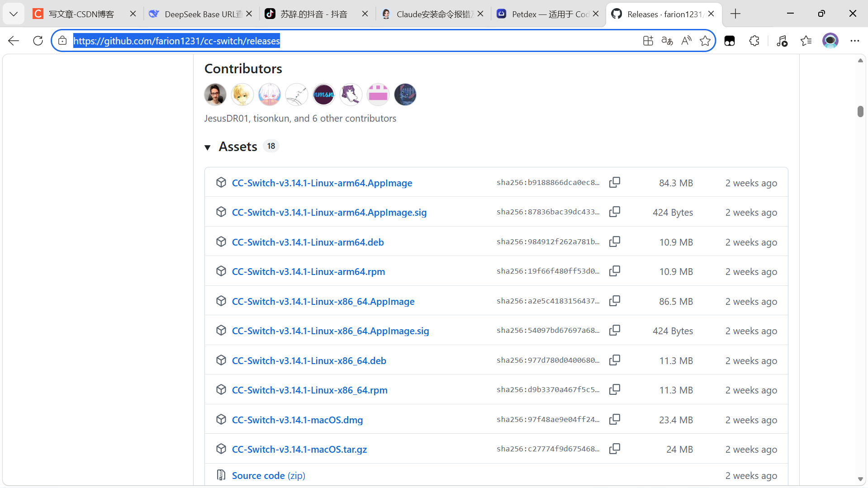Open the tab list dropdown
This screenshot has width=868, height=488.
tap(14, 14)
